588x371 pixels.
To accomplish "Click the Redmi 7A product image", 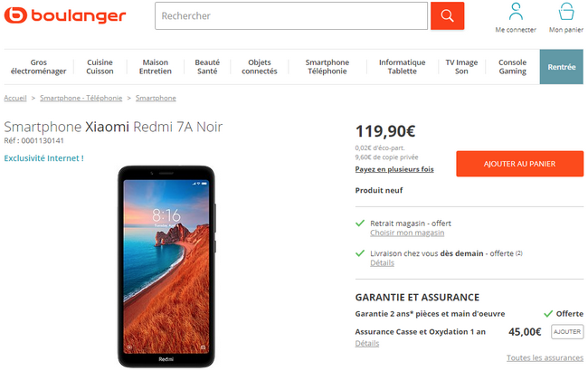I will click(166, 266).
